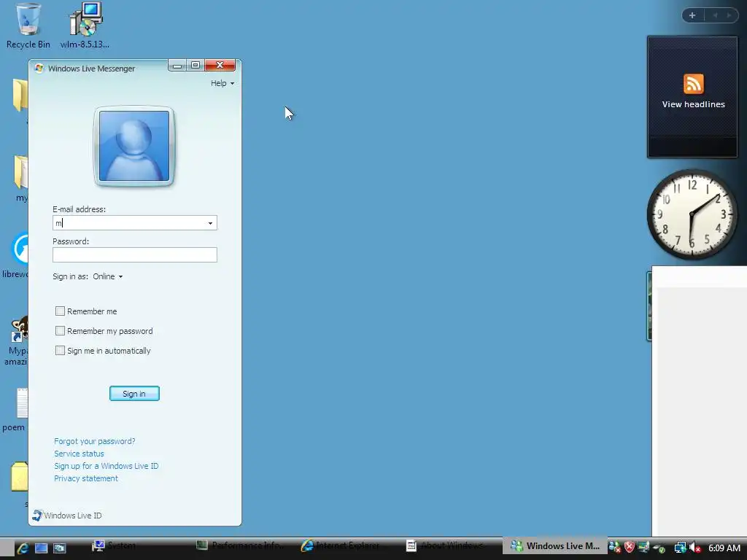This screenshot has width=747, height=560.
Task: Click the Switch between windows Quick Launch icon
Action: click(x=60, y=548)
